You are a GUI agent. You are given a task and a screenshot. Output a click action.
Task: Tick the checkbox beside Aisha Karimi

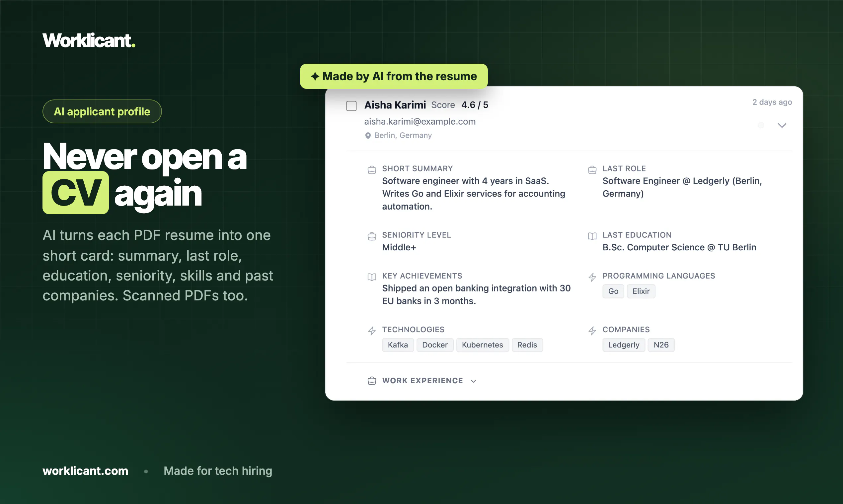[x=351, y=106]
